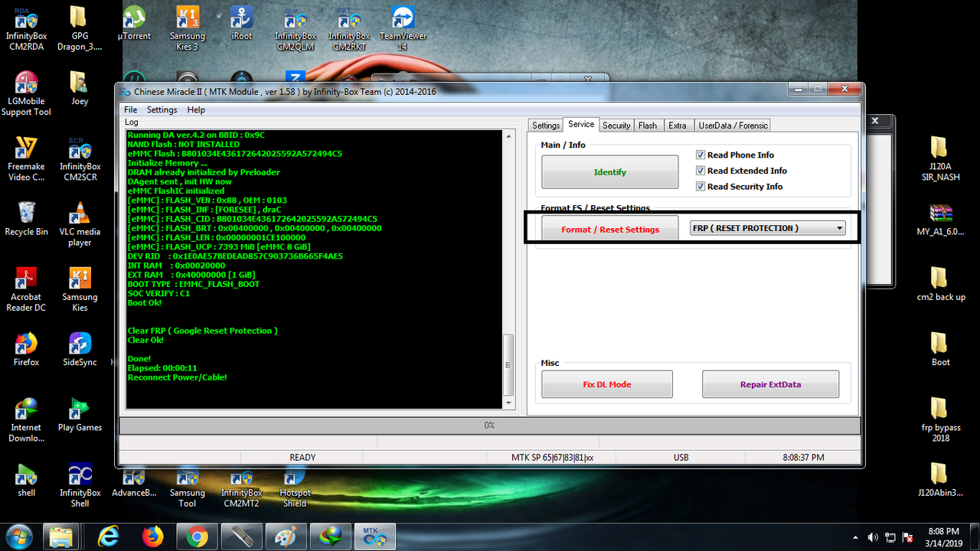980x551 pixels.
Task: Expand the FRP ( RESET PROTECTION ) dropdown
Action: click(x=840, y=228)
